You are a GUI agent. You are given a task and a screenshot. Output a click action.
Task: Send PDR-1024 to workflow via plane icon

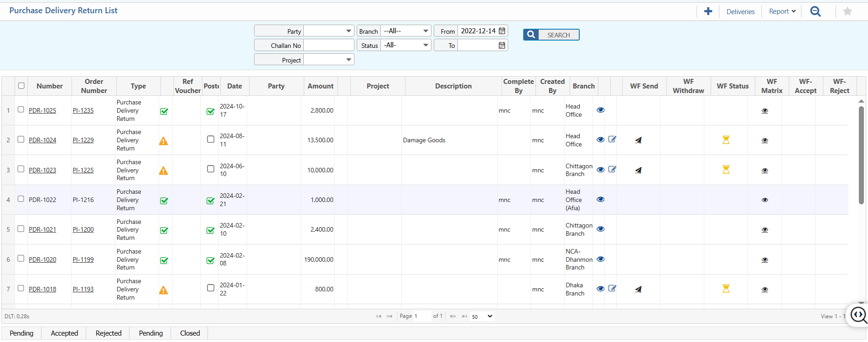coord(639,140)
